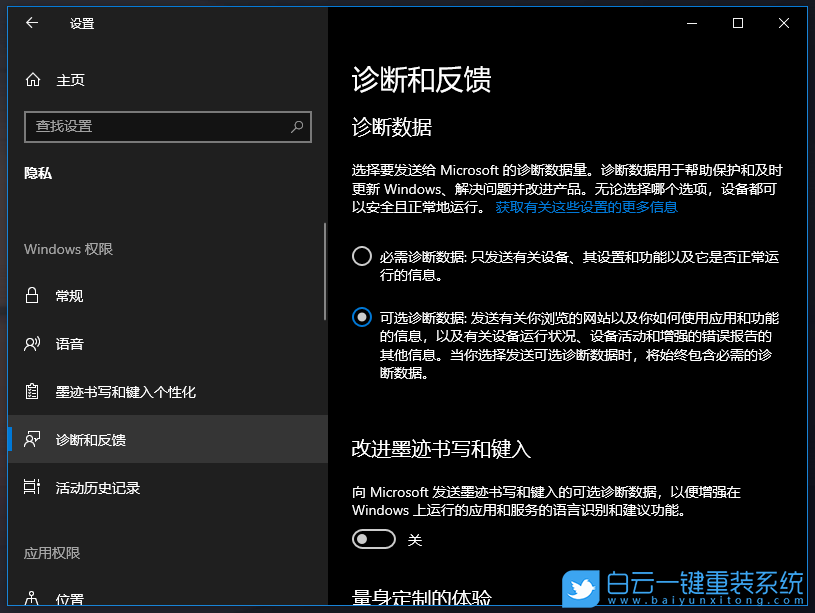This screenshot has height=613, width=815.
Task: Open the 主页 home icon
Action: pos(34,80)
